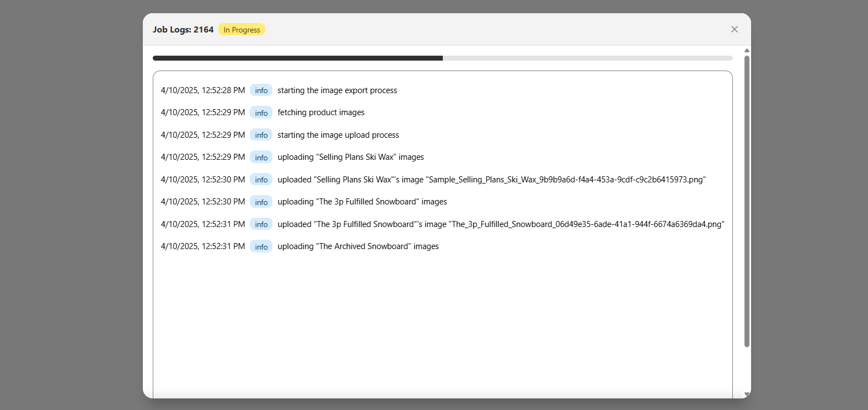Click the The_3p_Fulfilled_Snowboard png filename log text
Image resolution: width=868 pixels, height=410 pixels.
(x=587, y=224)
